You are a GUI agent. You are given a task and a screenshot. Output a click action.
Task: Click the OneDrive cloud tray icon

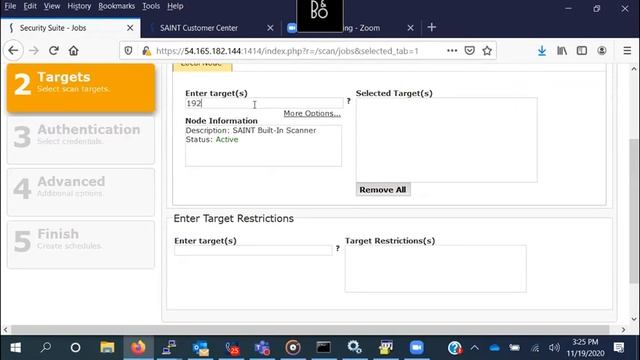click(x=494, y=348)
